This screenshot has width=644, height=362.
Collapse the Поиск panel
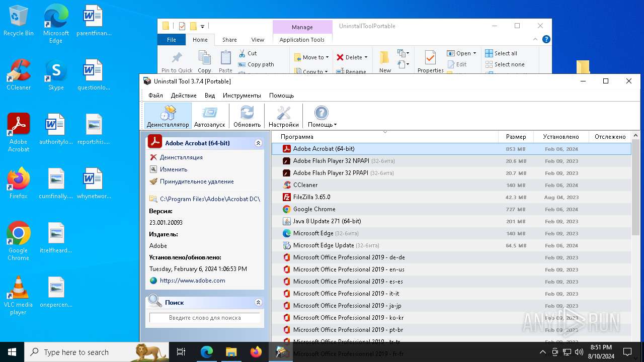tap(259, 302)
